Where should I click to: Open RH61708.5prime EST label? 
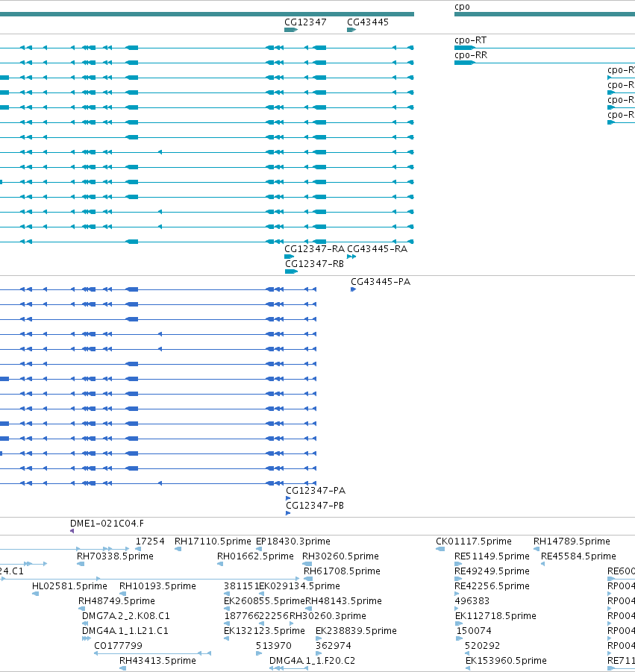[342, 571]
